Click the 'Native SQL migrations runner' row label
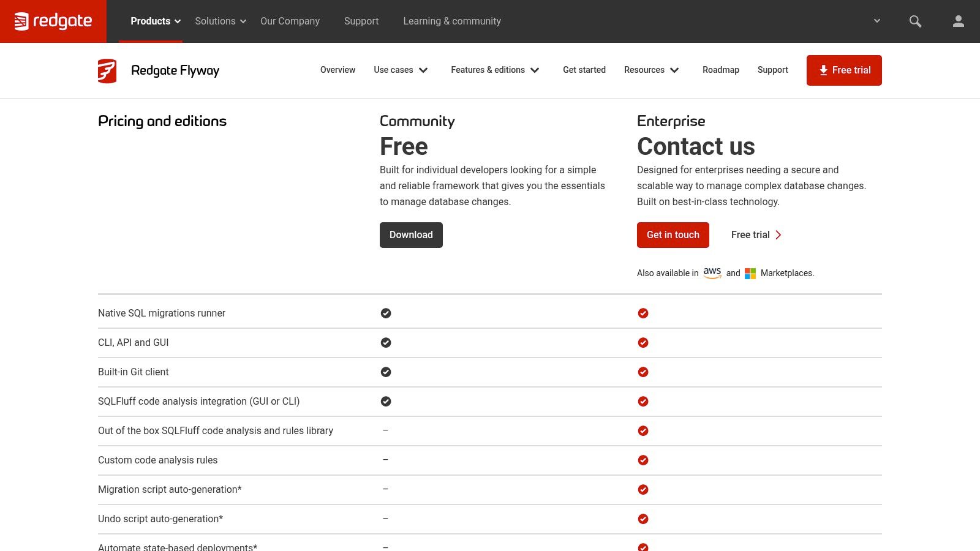Screen dimensions: 980x551 coord(162,313)
